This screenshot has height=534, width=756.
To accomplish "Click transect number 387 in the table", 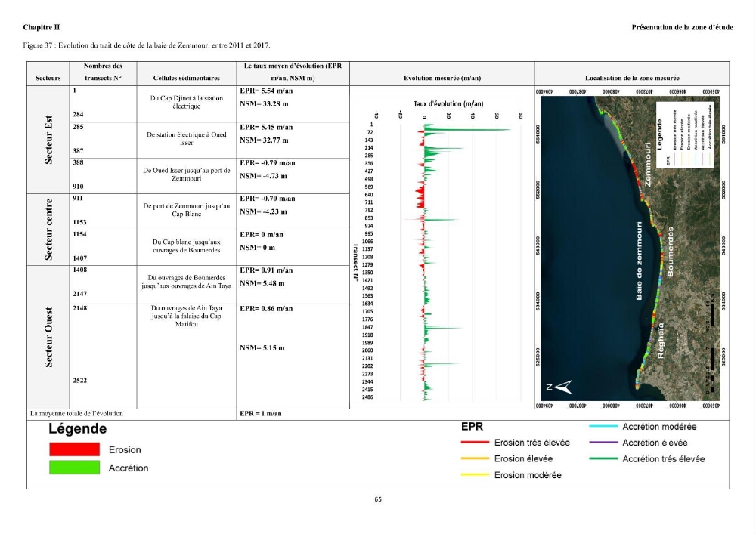I will [78, 151].
